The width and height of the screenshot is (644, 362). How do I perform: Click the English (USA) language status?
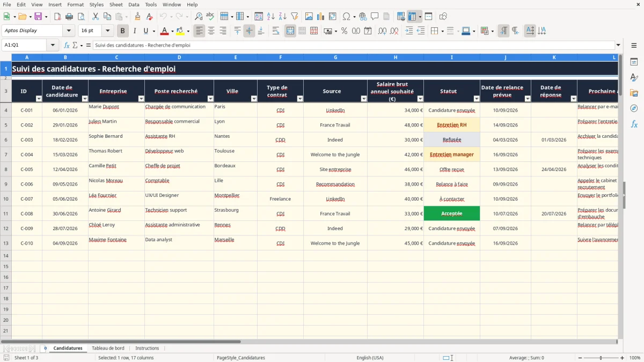[370, 358]
